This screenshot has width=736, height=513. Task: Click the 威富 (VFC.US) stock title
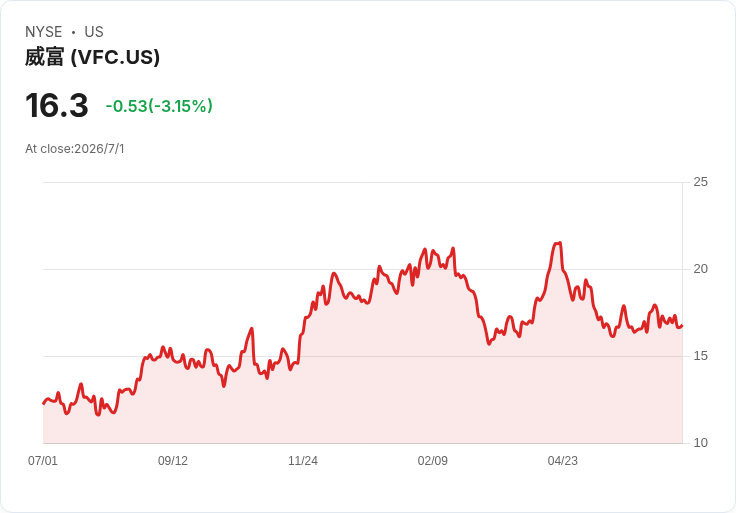92,57
